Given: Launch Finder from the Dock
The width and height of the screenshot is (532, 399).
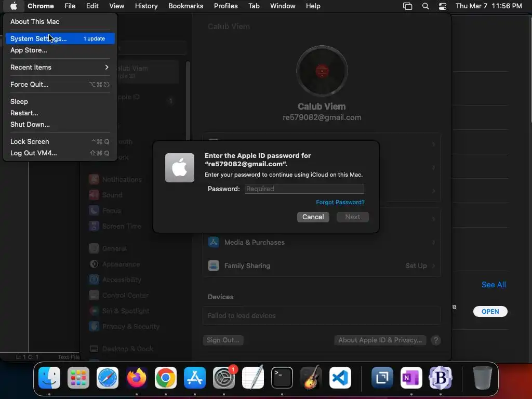Looking at the screenshot, I should (x=49, y=378).
